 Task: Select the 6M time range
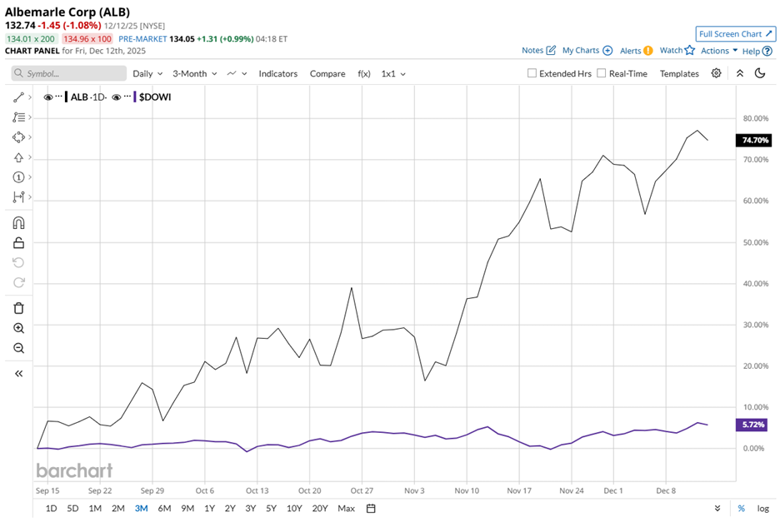164,508
